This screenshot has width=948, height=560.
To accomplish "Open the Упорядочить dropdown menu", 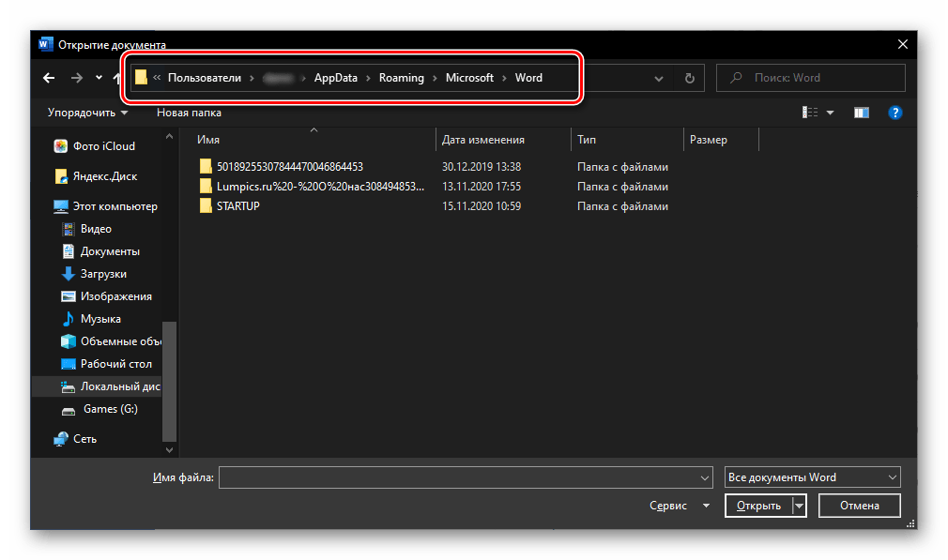I will pos(88,113).
